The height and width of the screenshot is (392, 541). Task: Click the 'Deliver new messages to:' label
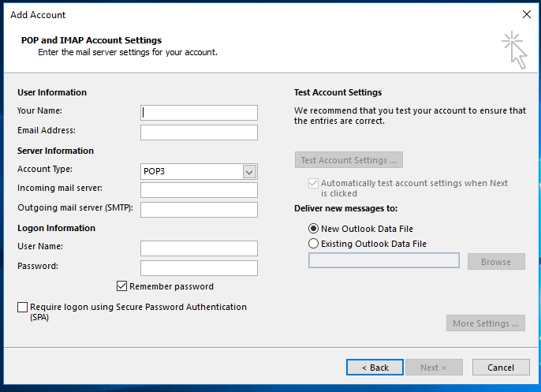point(345,208)
